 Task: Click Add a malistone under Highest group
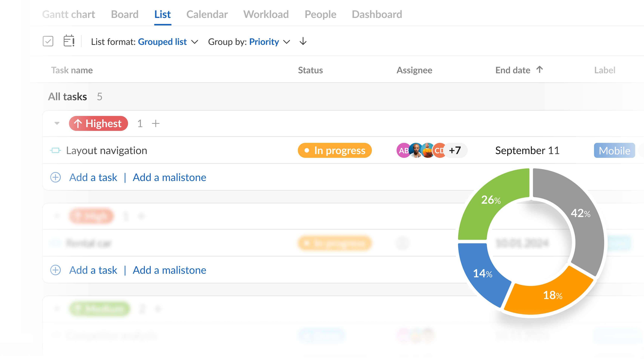pyautogui.click(x=169, y=177)
